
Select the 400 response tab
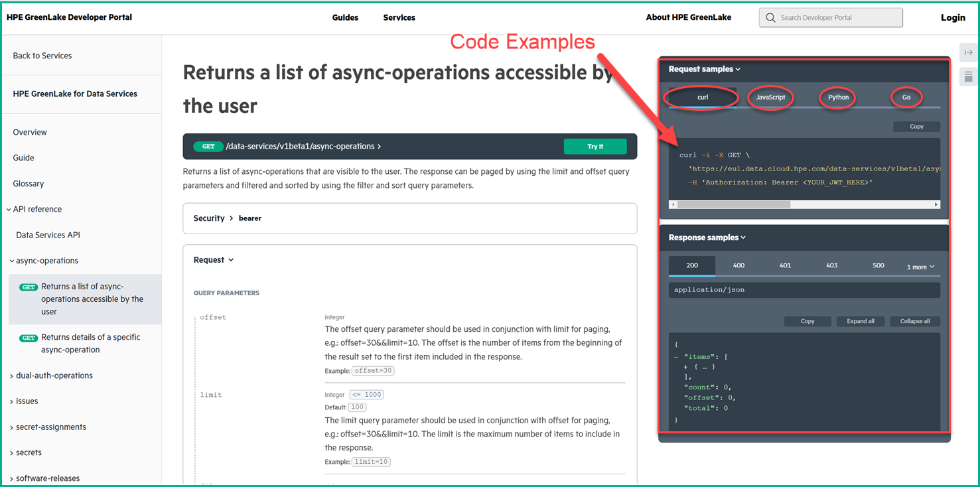738,265
